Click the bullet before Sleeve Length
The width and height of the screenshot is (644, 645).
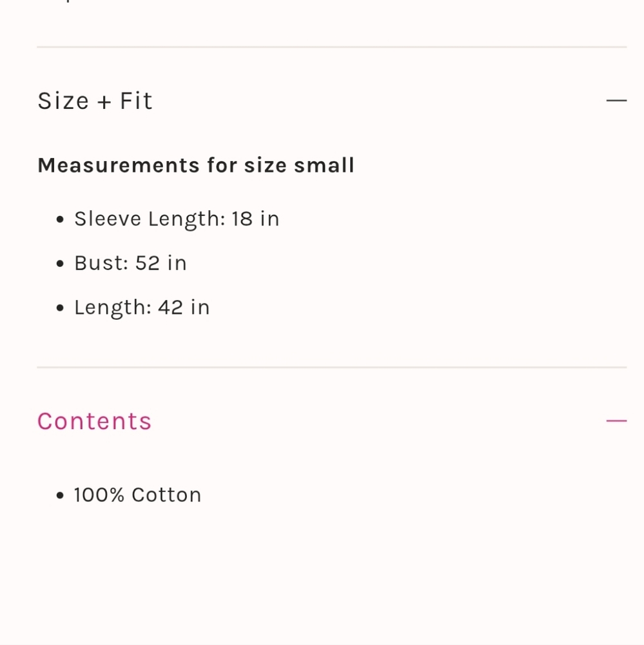coord(60,219)
